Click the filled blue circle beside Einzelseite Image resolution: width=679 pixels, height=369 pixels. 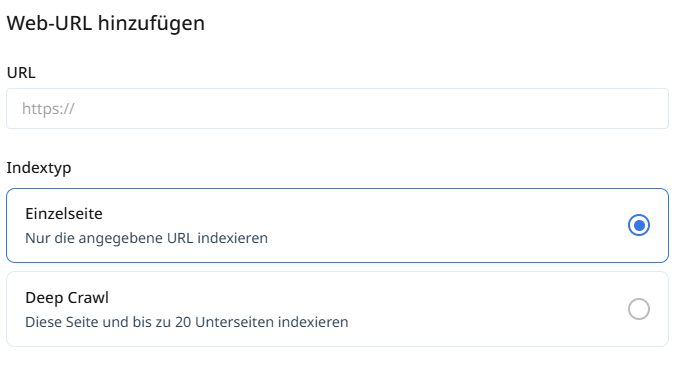pos(639,225)
